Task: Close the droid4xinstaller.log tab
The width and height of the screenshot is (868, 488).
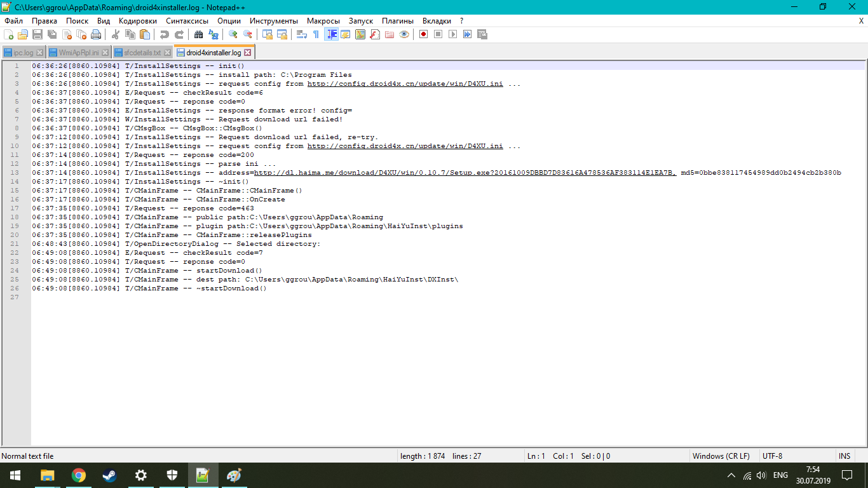Action: pyautogui.click(x=248, y=53)
